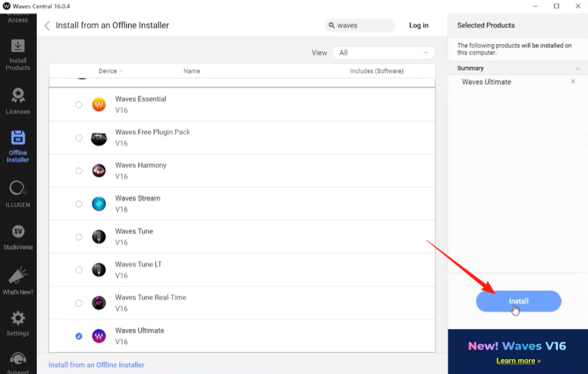The width and height of the screenshot is (588, 374).
Task: Click the Waves Free Plugin Pack name text
Action: pyautogui.click(x=153, y=132)
